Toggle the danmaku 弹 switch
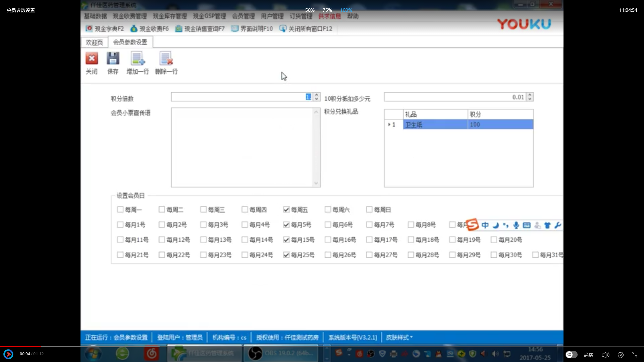Viewport: 644px width, 362px height. tap(571, 355)
